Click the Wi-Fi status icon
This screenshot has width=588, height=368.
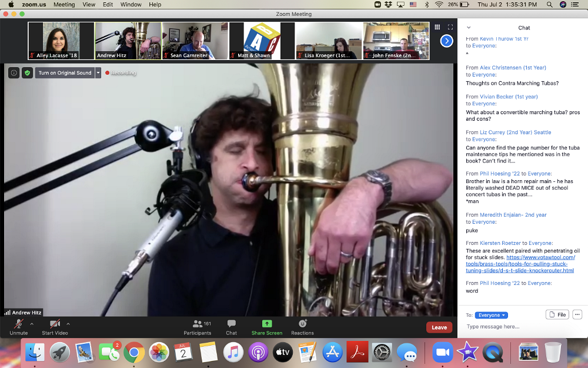tap(439, 5)
